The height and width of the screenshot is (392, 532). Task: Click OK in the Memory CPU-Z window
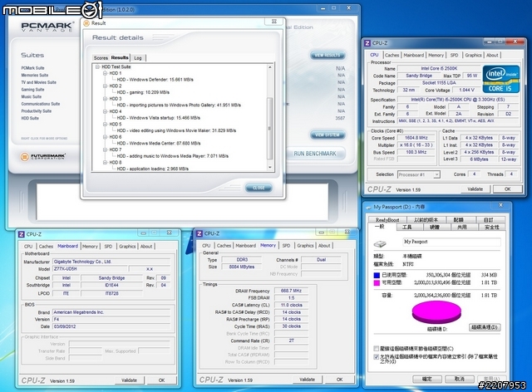point(339,380)
